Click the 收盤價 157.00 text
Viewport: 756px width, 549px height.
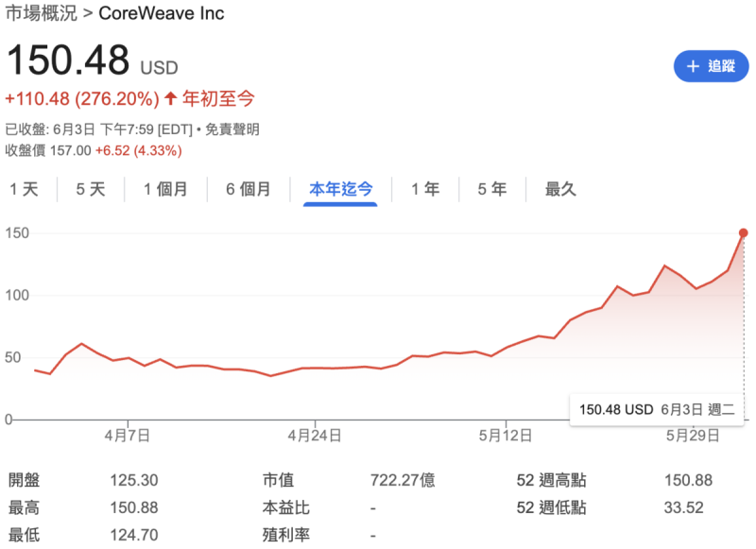tap(48, 150)
